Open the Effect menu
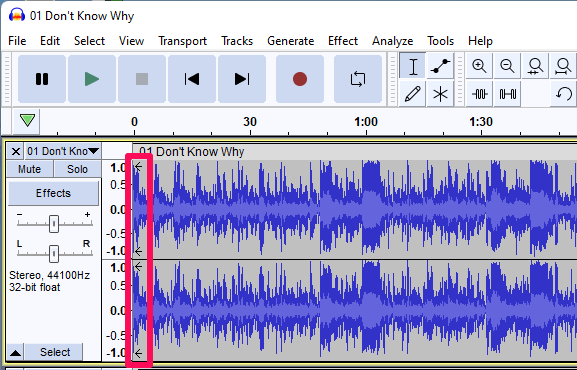 click(x=343, y=41)
